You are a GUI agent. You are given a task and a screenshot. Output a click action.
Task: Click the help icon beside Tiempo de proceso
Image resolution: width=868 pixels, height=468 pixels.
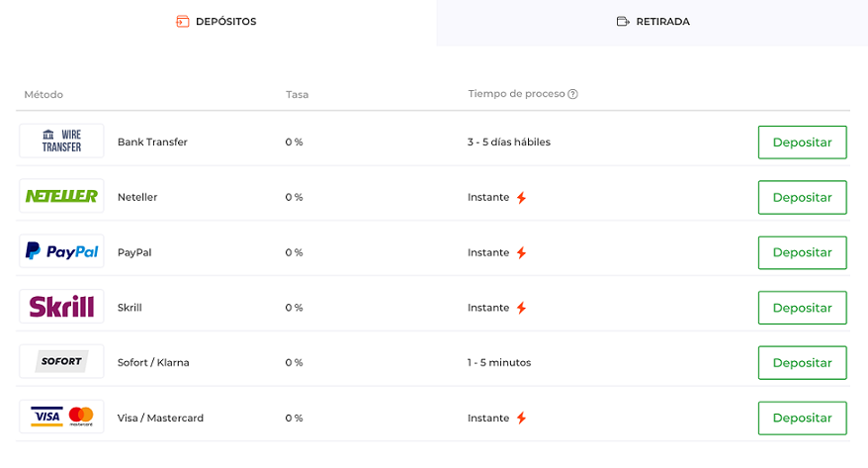click(x=573, y=94)
